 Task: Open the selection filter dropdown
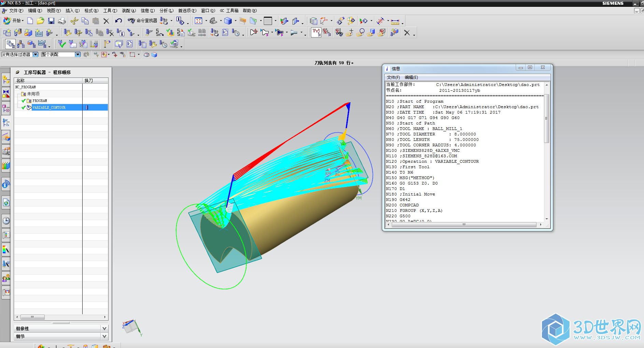[35, 55]
